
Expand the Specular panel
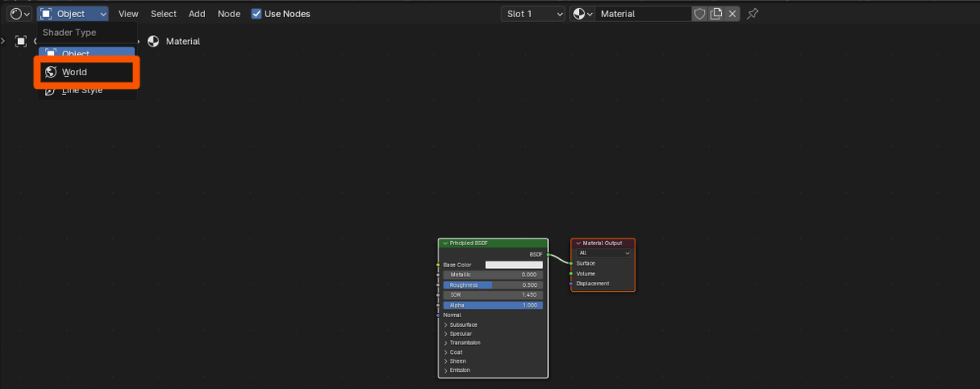point(446,333)
